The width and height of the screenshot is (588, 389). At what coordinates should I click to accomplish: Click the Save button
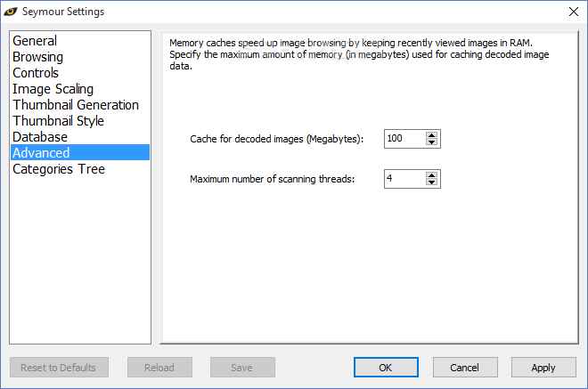pyautogui.click(x=242, y=368)
